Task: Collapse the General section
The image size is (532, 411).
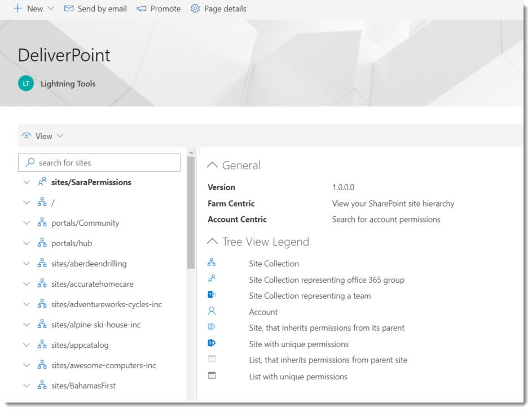Action: (212, 165)
